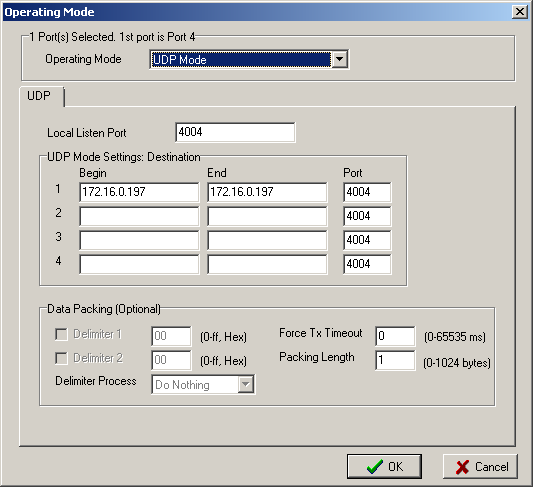Expand the Delimiter Process dropdown
The height and width of the screenshot is (487, 533).
point(246,385)
